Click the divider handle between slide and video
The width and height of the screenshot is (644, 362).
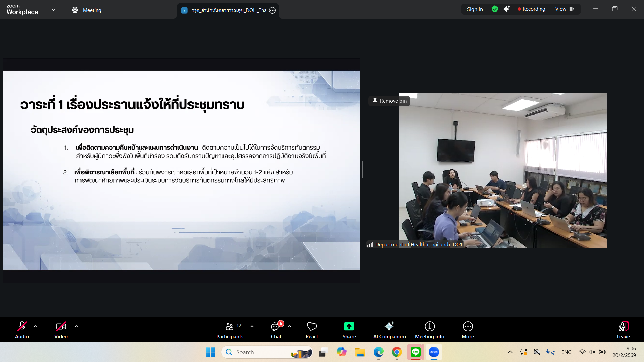(362, 170)
